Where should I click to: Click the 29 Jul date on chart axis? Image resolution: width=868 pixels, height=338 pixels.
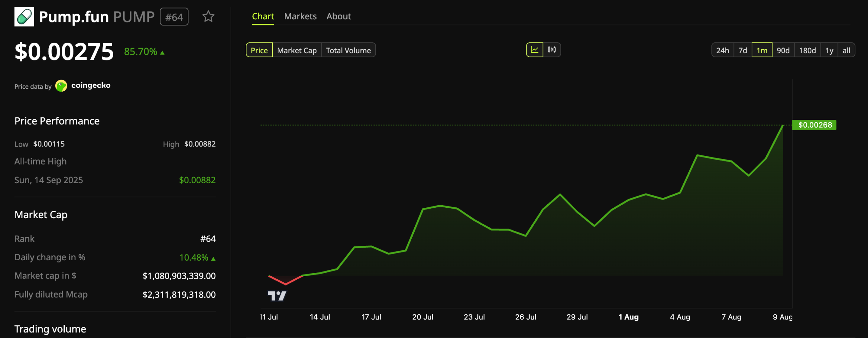pyautogui.click(x=577, y=317)
